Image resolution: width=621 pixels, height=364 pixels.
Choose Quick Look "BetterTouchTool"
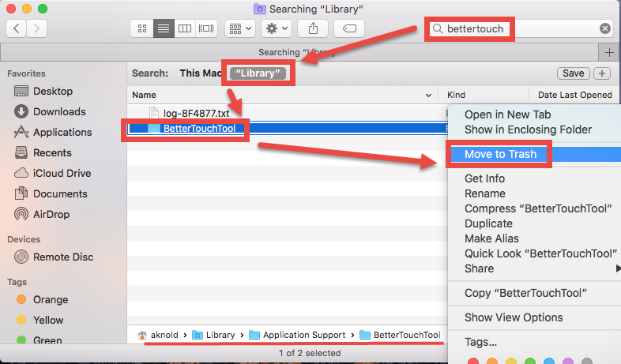(540, 254)
